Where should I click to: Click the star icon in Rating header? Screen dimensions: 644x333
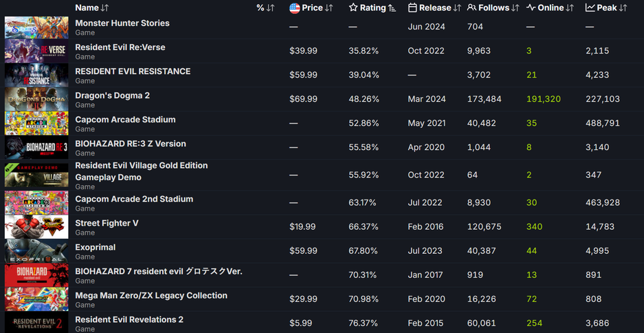(353, 8)
